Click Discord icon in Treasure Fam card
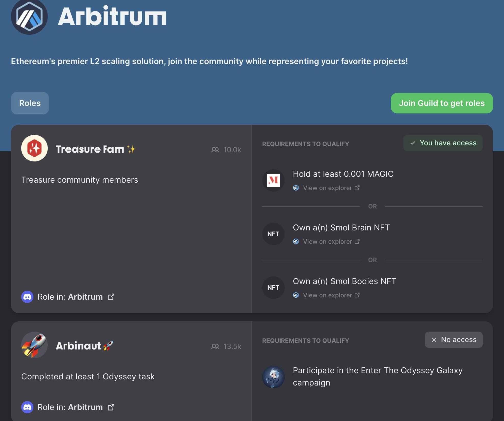The image size is (504, 421). [x=27, y=297]
